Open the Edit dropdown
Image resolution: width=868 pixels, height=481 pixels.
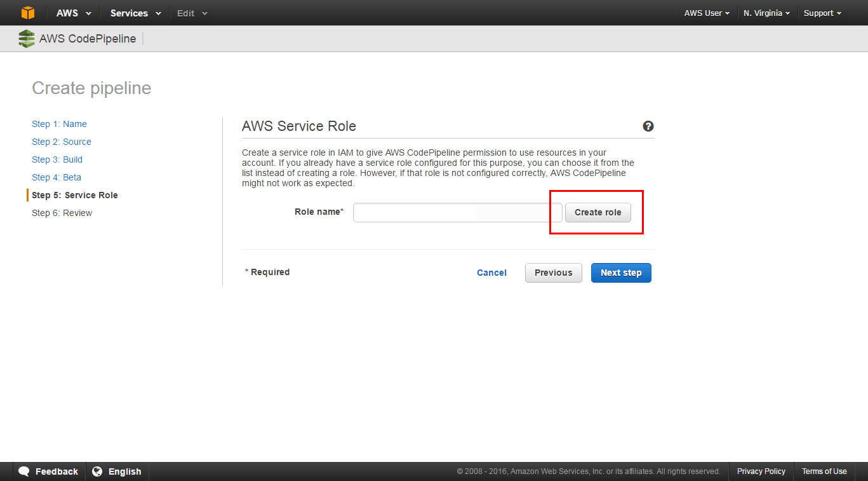pos(192,13)
